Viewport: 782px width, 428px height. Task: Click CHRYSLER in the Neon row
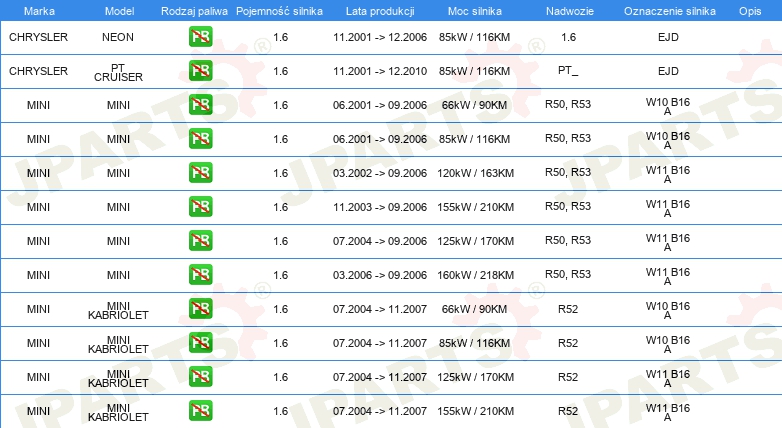point(38,37)
